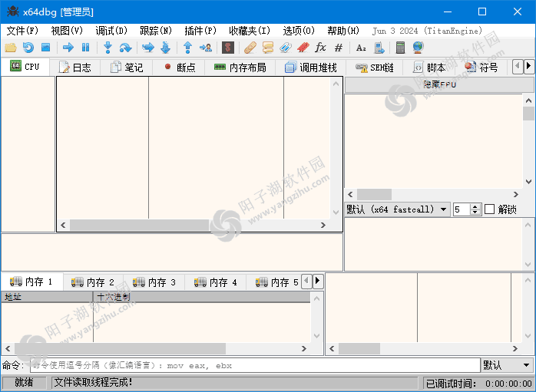Switch to the 调用堆栈 tab

[311, 68]
